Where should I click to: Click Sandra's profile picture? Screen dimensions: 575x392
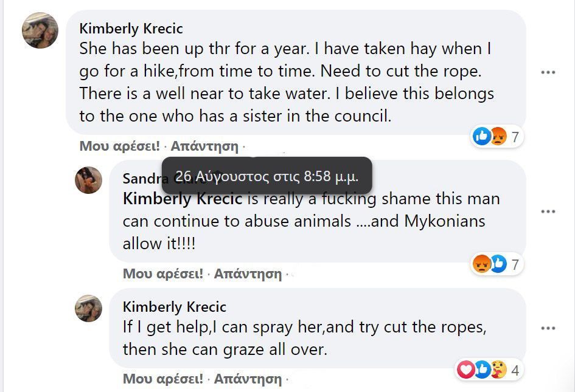click(x=88, y=180)
